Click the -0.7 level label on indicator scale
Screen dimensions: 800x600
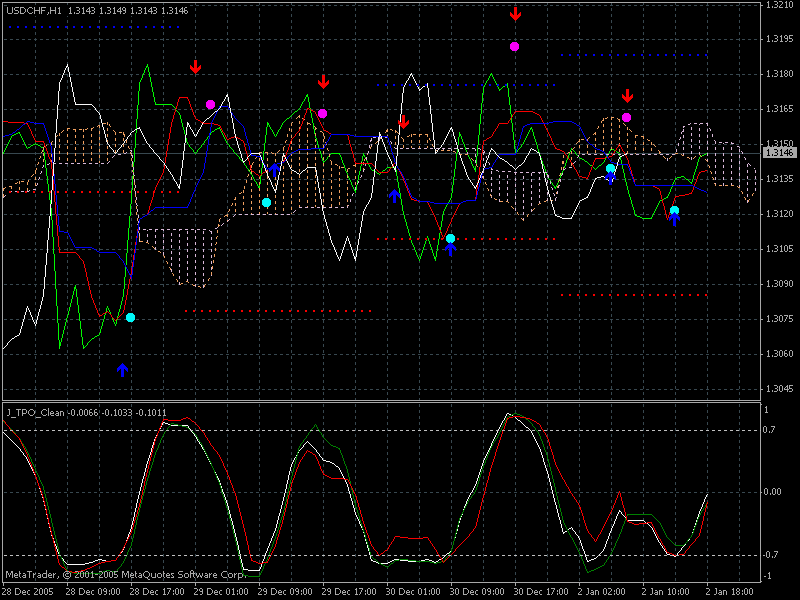pos(770,555)
